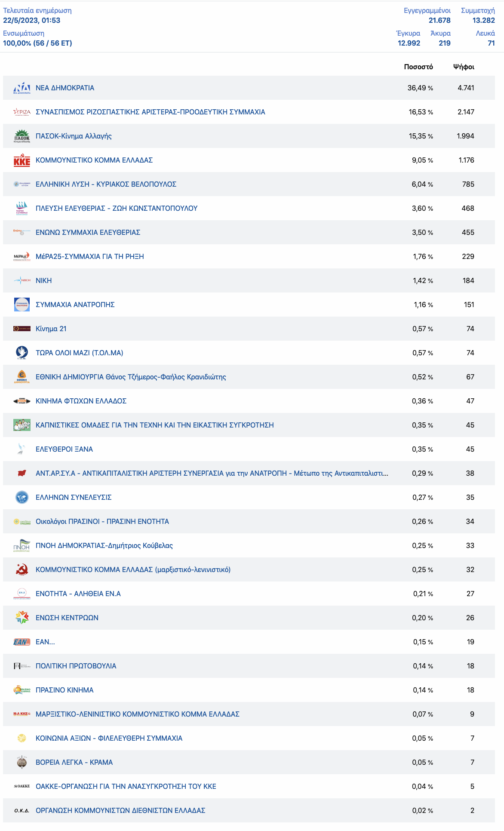The height and width of the screenshot is (831, 504).
Task: Click the Ενσωμάτωση 100,00% status text
Action: click(x=37, y=43)
